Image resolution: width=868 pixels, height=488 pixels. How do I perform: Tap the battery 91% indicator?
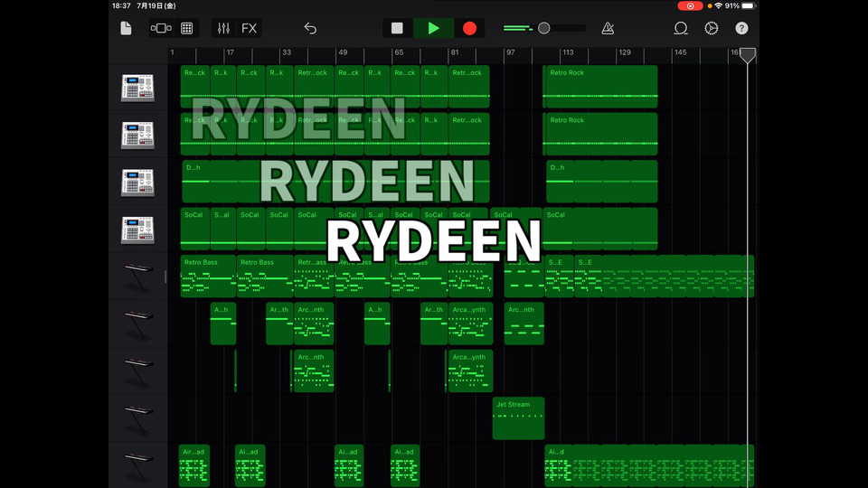741,5
